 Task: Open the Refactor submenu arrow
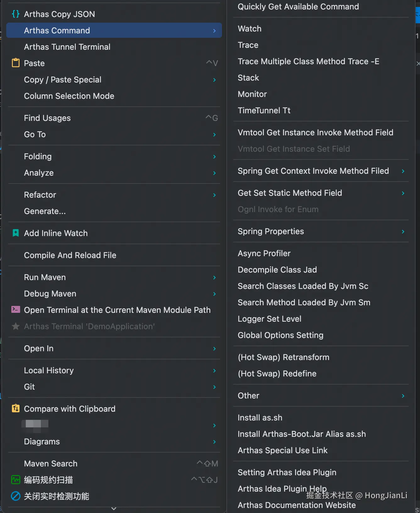[x=214, y=195]
